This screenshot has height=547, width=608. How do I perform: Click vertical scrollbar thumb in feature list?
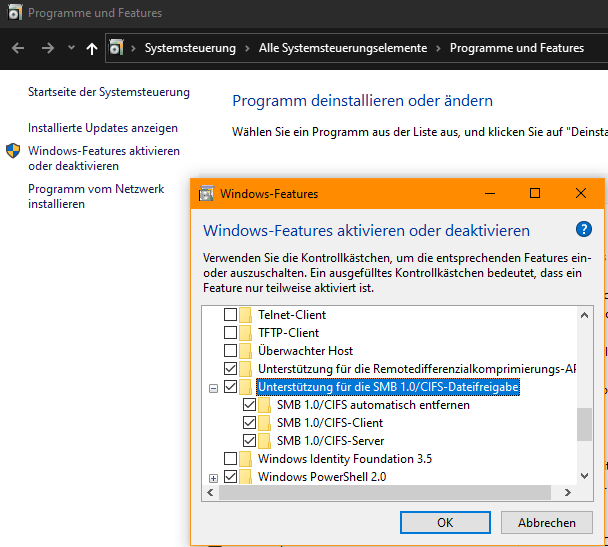[584, 424]
